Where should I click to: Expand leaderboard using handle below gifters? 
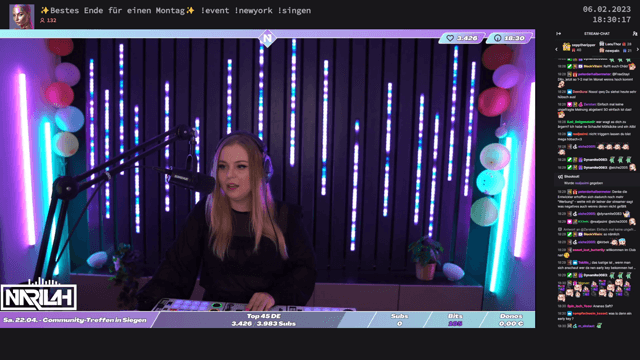pos(597,56)
